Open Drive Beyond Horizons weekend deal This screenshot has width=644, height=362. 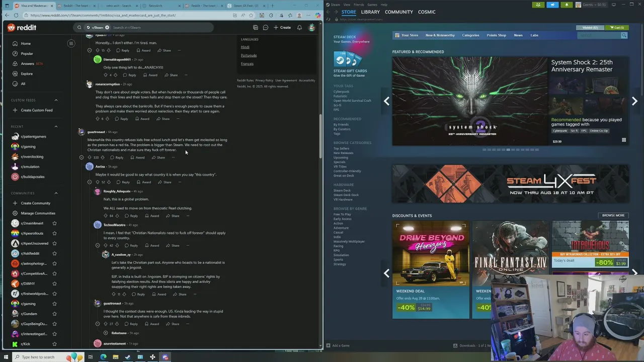[x=431, y=269]
